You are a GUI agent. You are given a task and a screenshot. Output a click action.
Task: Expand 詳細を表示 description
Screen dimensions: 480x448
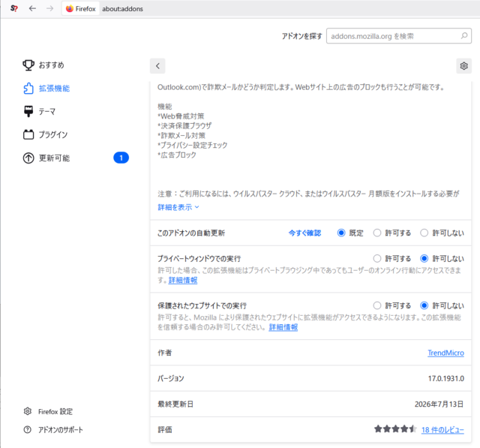[x=178, y=207]
